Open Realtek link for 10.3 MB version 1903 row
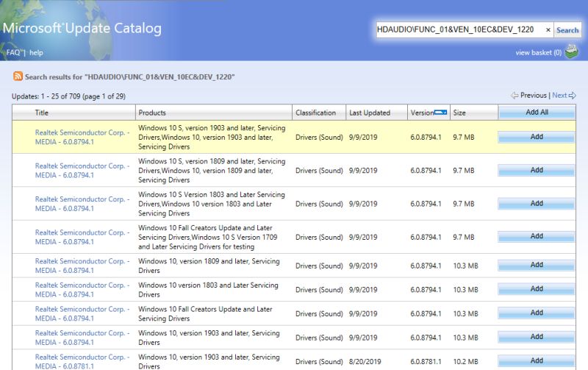This screenshot has width=588, height=370. point(82,338)
